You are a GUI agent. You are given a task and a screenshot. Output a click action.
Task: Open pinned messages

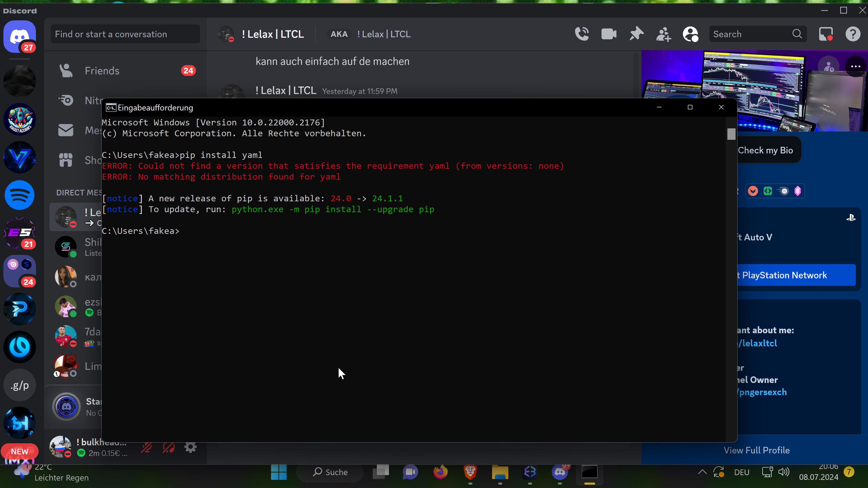(x=636, y=34)
